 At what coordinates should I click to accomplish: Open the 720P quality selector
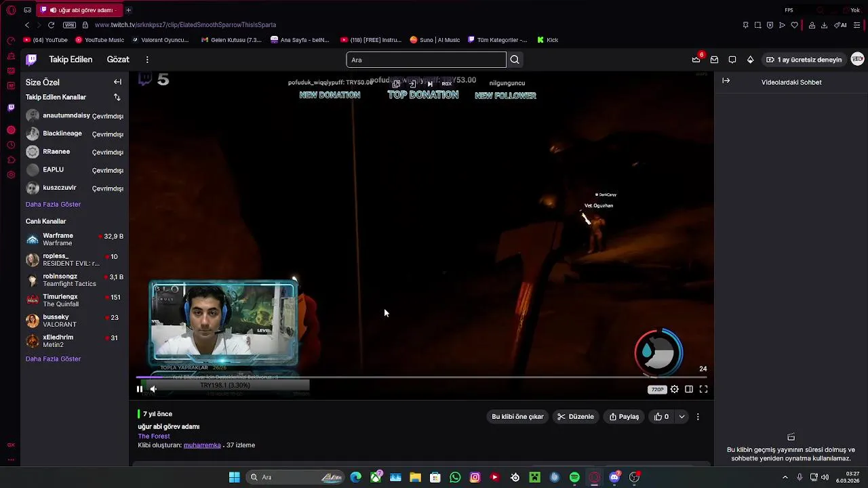657,390
